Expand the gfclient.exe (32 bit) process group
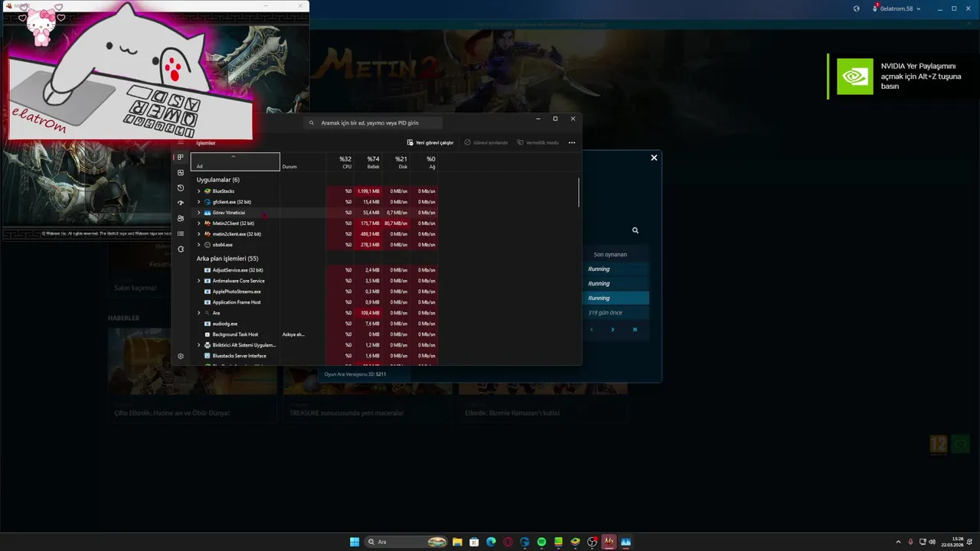 point(198,201)
